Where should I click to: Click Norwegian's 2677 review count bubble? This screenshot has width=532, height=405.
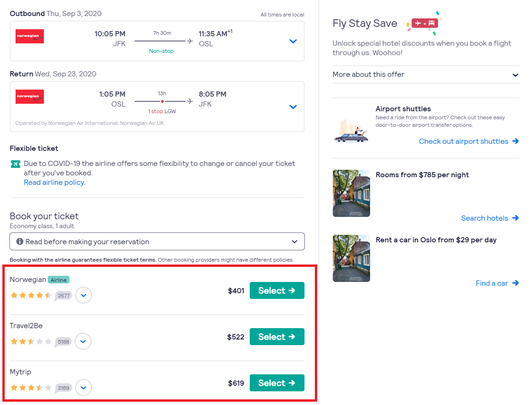tap(63, 296)
